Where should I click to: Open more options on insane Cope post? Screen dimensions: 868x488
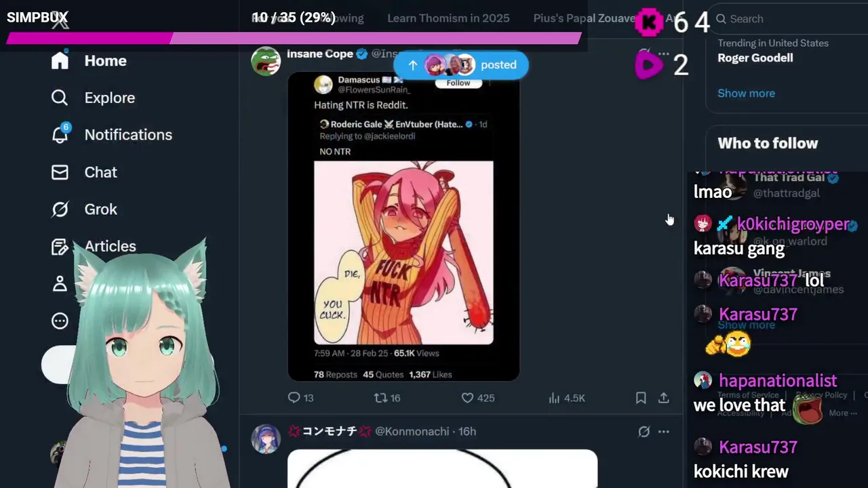(664, 54)
